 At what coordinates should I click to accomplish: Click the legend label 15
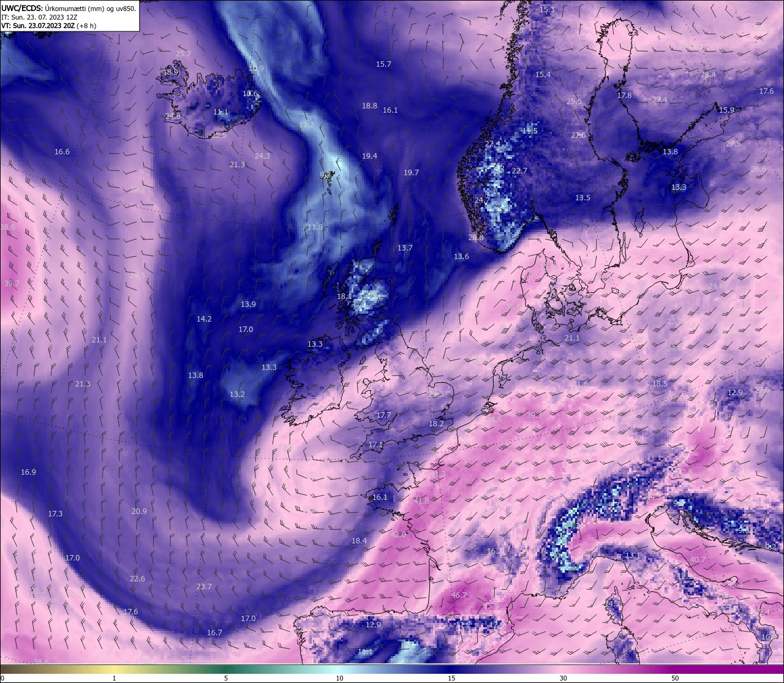[451, 678]
